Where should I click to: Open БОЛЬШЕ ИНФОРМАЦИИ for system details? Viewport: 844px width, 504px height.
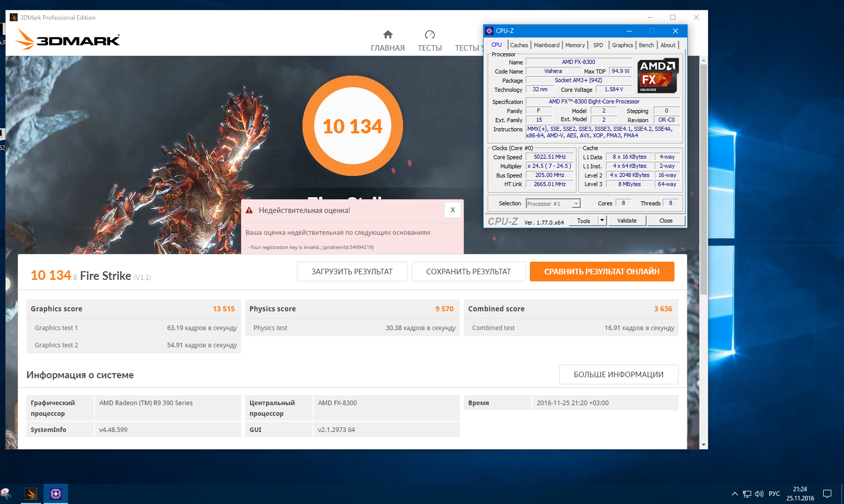point(619,374)
